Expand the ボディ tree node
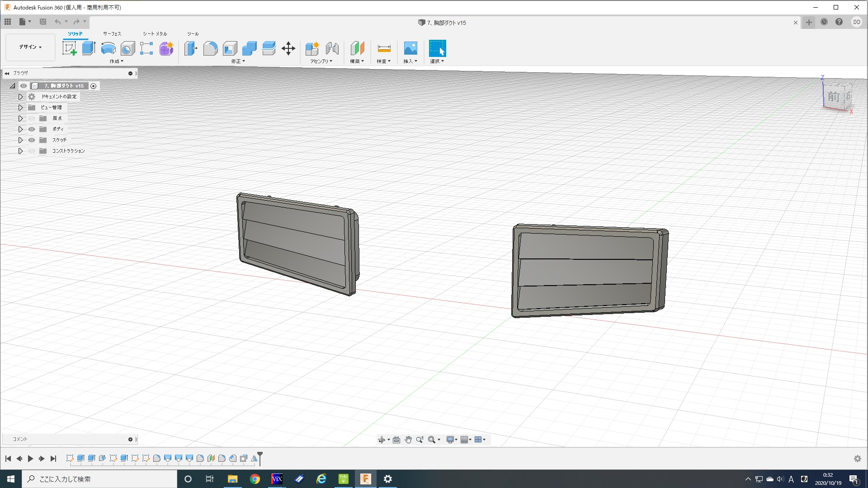868x488 pixels. coord(20,129)
